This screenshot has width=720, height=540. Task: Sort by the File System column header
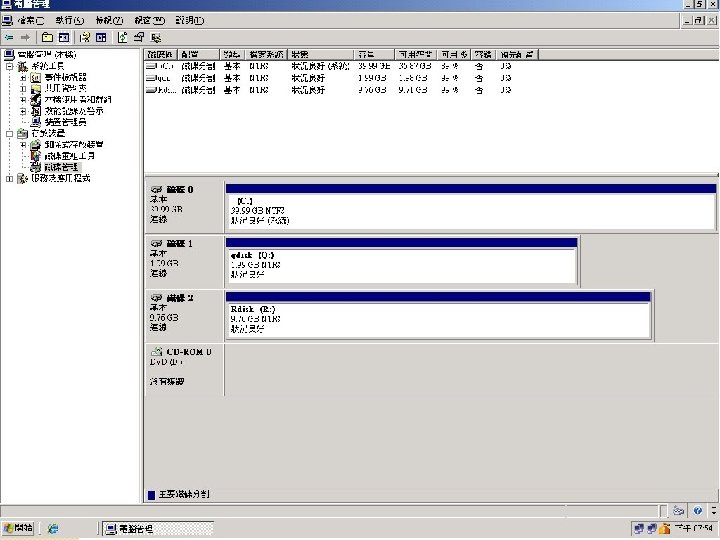coord(266,55)
